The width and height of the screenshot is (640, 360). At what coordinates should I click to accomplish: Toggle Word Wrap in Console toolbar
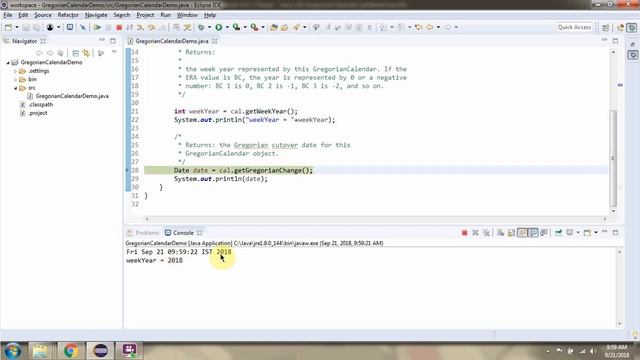pyautogui.click(x=522, y=233)
